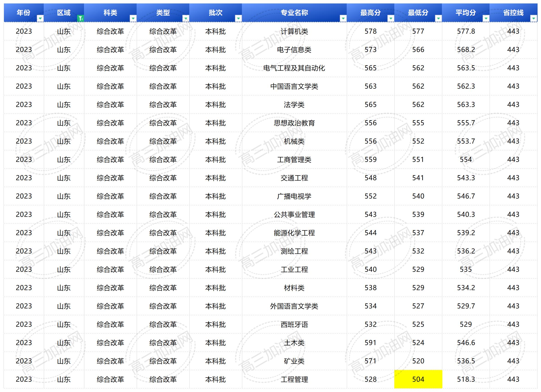This screenshot has height=392, width=541.
Task: Open the 类型 column filter dropdown
Action: click(x=186, y=18)
